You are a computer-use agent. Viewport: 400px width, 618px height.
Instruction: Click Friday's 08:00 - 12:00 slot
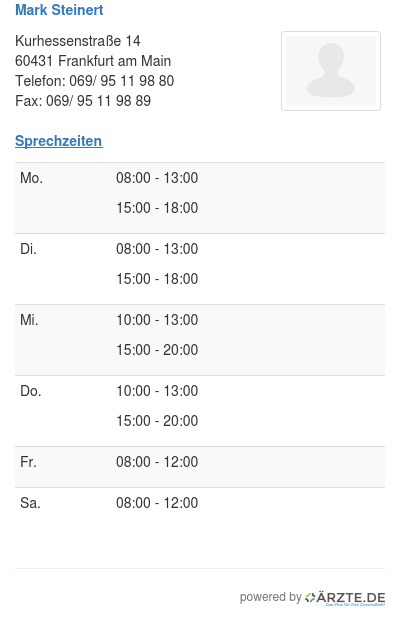157,462
